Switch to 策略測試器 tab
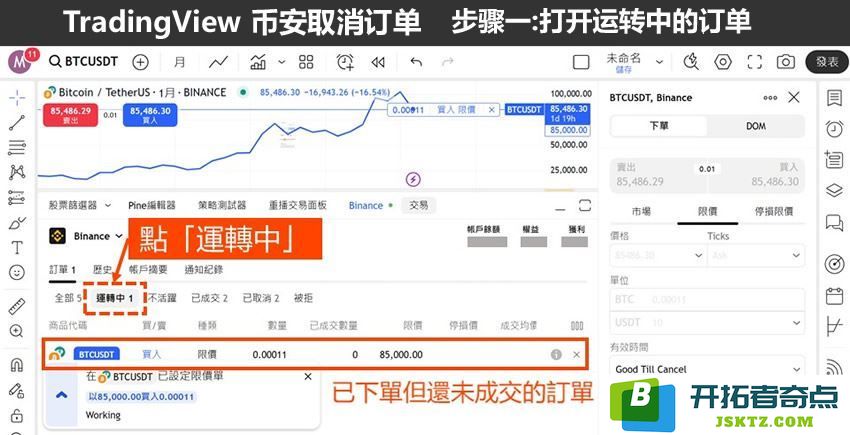This screenshot has width=850, height=435. pos(222,205)
